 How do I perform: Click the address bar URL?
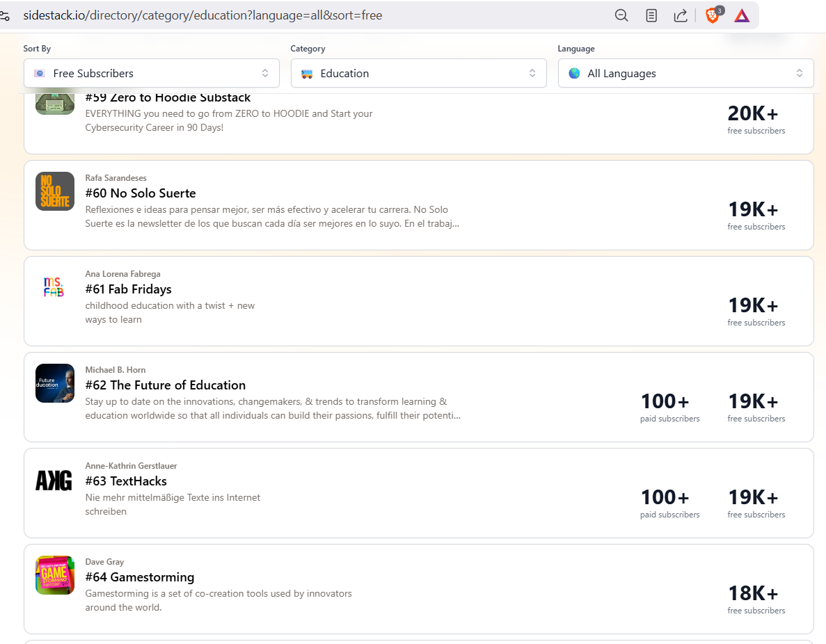pos(202,15)
